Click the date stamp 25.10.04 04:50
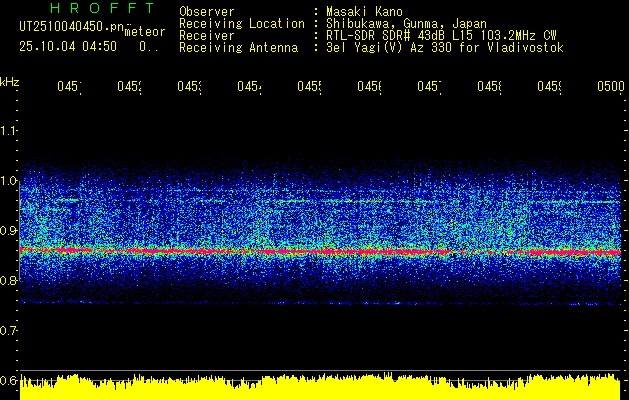The image size is (629, 400). [x=68, y=47]
